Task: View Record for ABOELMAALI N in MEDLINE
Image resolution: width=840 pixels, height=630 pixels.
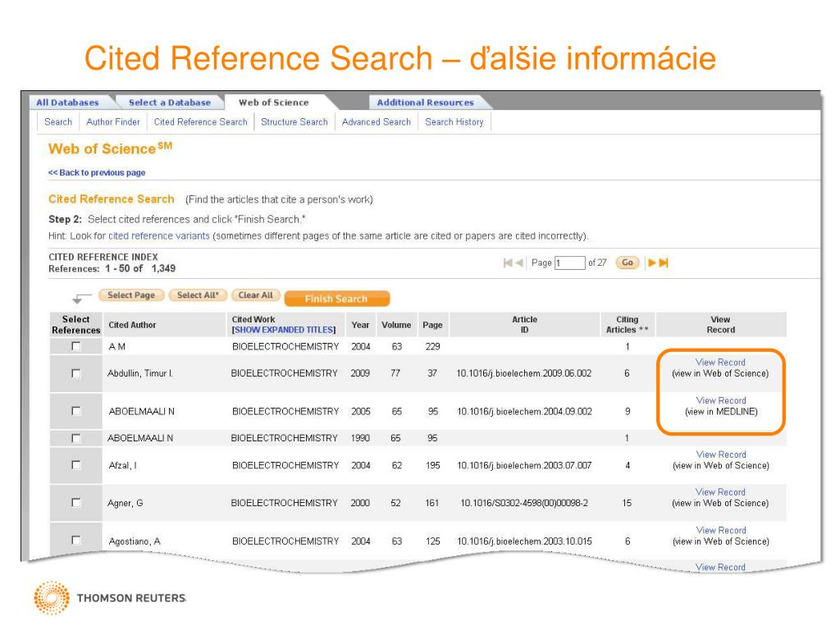Action: click(x=721, y=400)
